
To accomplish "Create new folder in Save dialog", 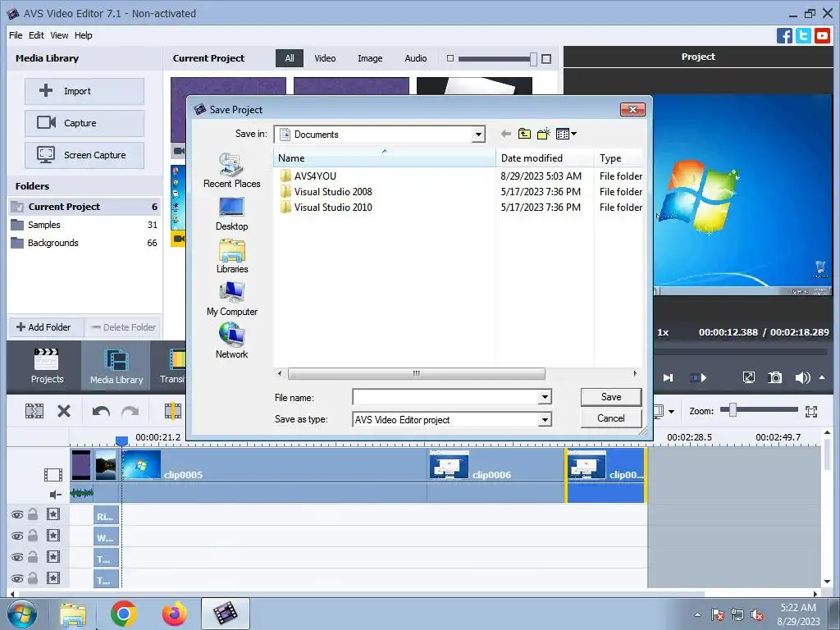I will 543,134.
